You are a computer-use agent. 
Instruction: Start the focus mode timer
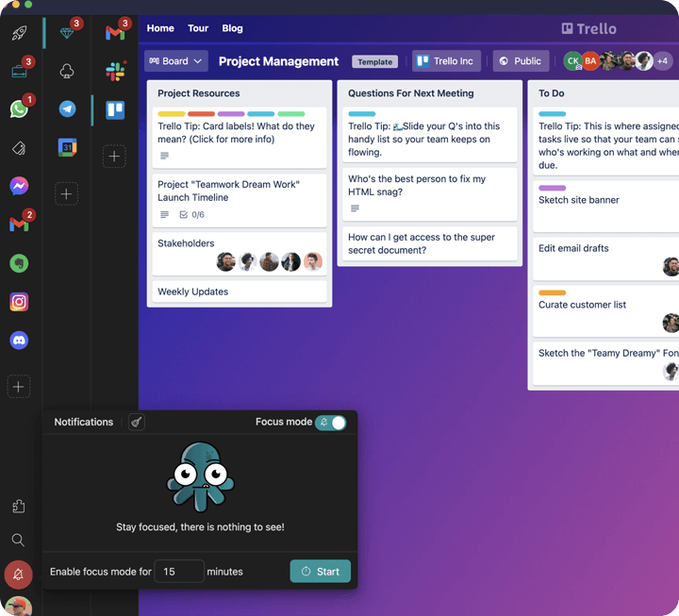click(x=321, y=572)
